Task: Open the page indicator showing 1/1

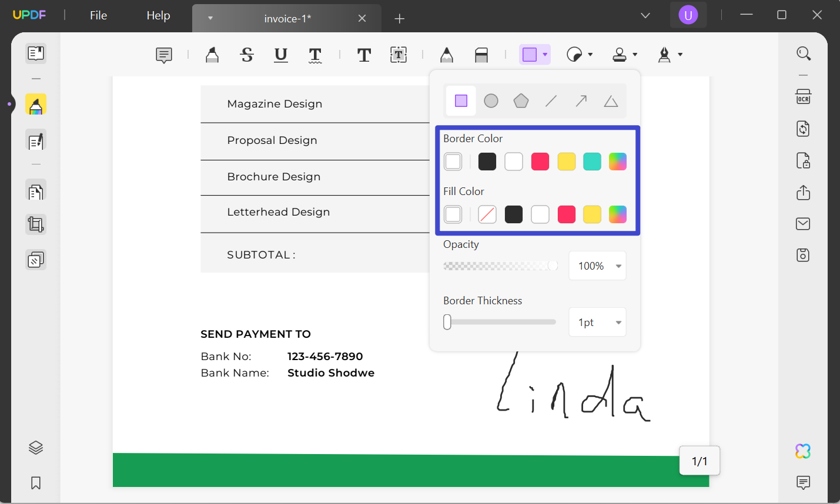Action: pos(699,461)
